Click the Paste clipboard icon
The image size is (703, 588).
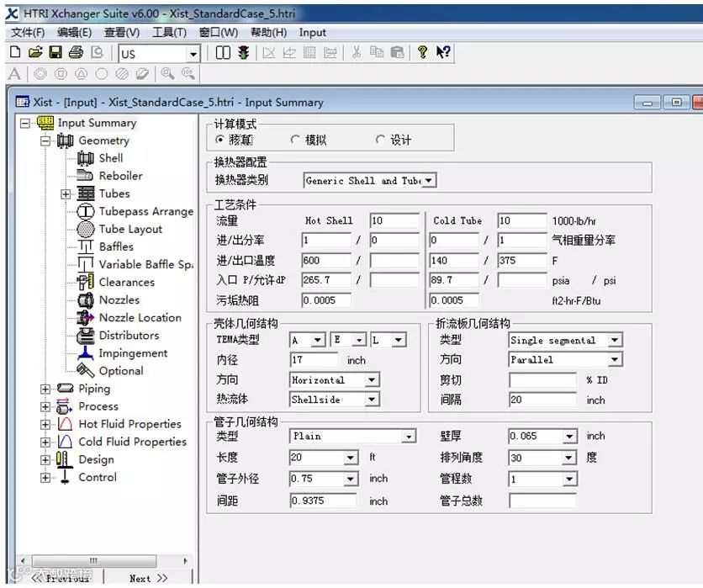point(397,52)
